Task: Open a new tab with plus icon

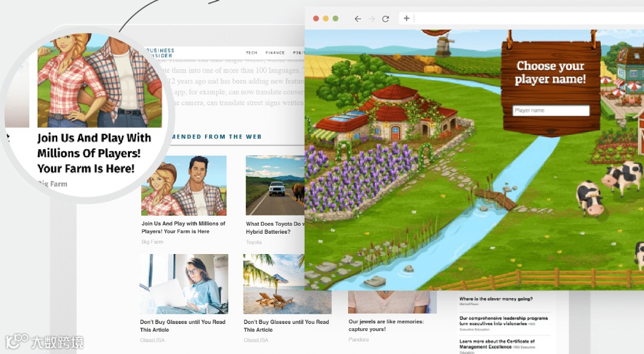Action: pyautogui.click(x=406, y=18)
